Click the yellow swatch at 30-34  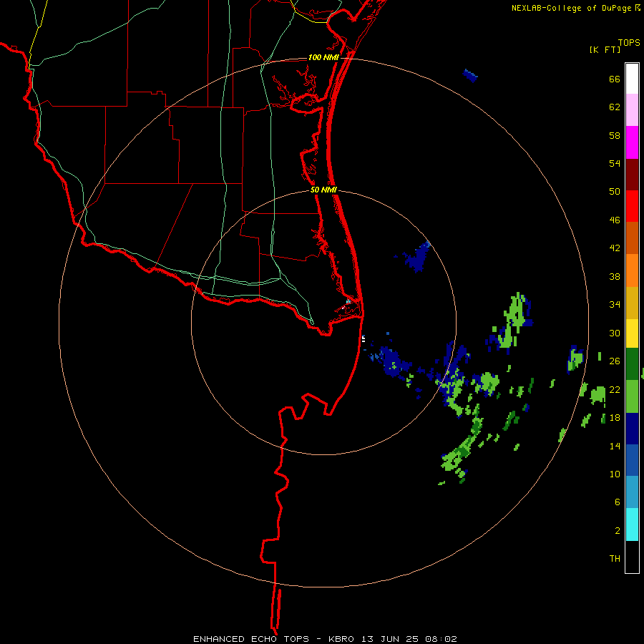[x=632, y=333]
